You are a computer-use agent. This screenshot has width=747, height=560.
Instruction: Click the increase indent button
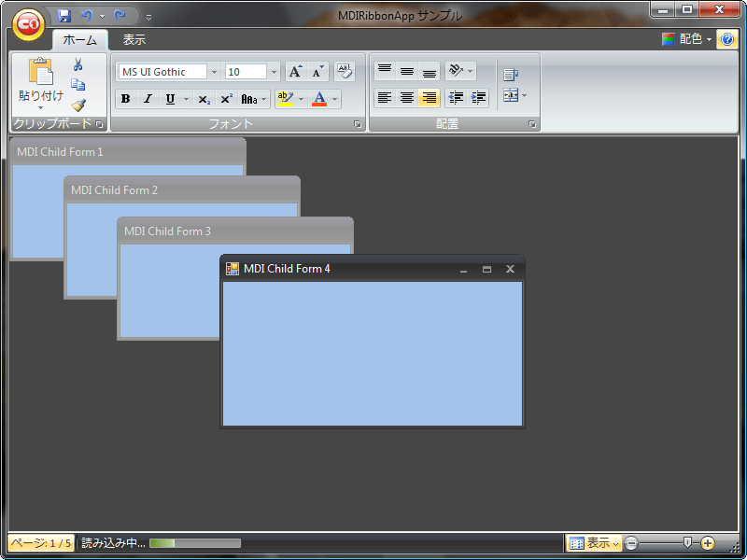click(x=479, y=98)
